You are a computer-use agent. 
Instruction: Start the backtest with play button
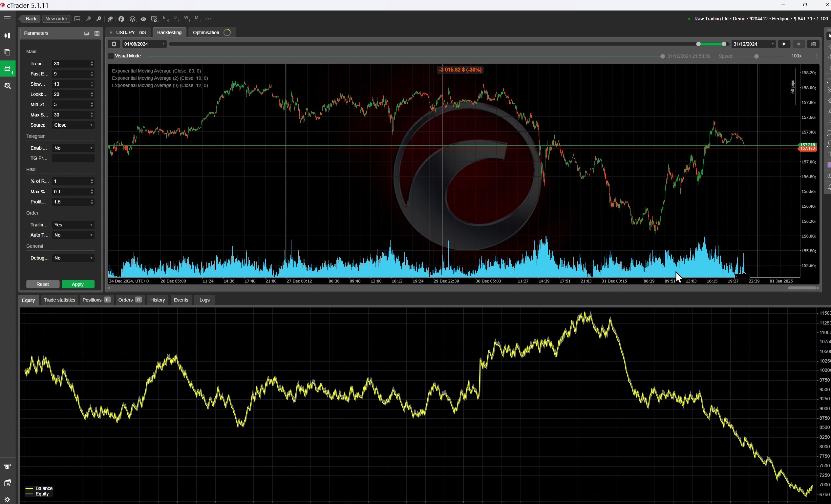(x=784, y=44)
